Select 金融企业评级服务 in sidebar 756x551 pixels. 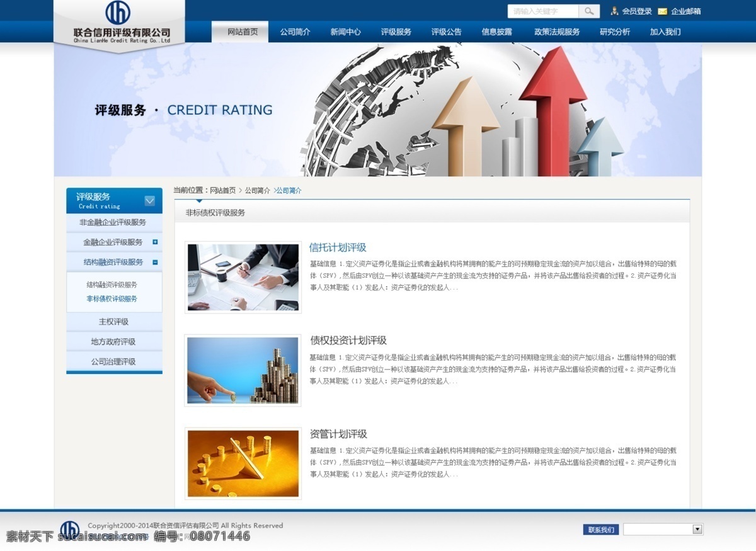114,242
